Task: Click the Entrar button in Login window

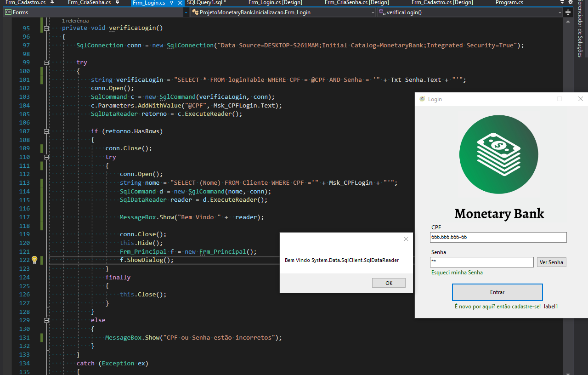Action: [x=498, y=292]
